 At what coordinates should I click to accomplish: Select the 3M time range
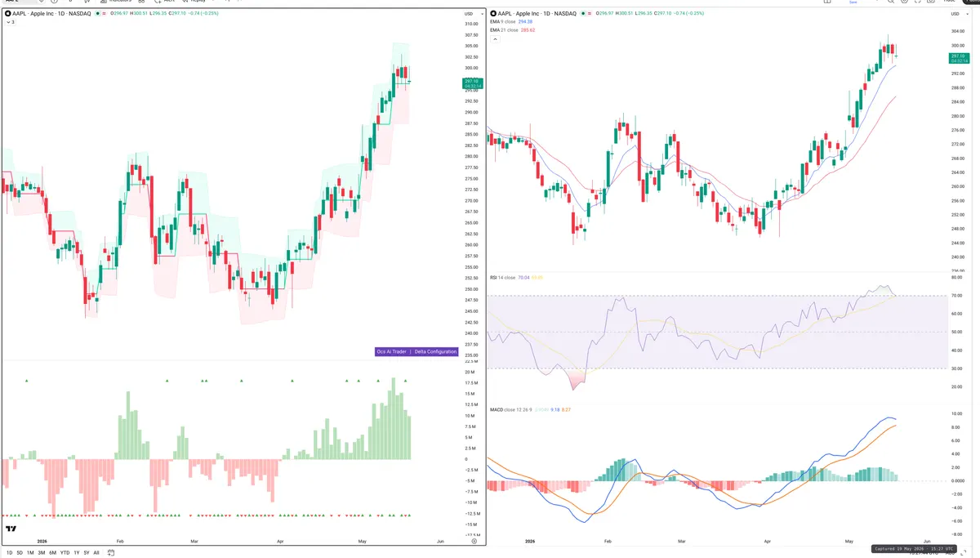point(42,553)
